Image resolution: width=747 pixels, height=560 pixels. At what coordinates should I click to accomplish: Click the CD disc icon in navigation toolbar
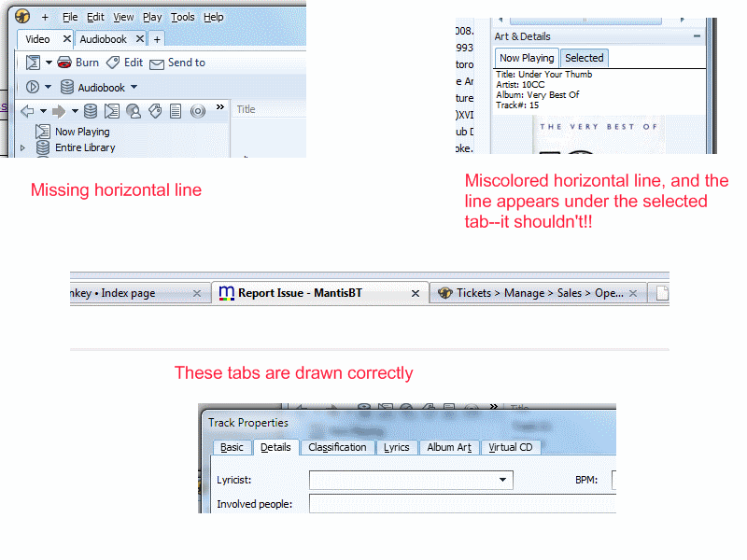point(197,111)
